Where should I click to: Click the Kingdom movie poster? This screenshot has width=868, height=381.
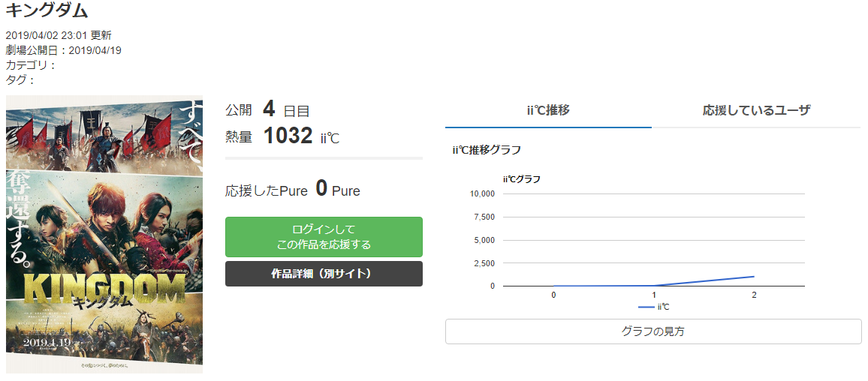click(104, 234)
